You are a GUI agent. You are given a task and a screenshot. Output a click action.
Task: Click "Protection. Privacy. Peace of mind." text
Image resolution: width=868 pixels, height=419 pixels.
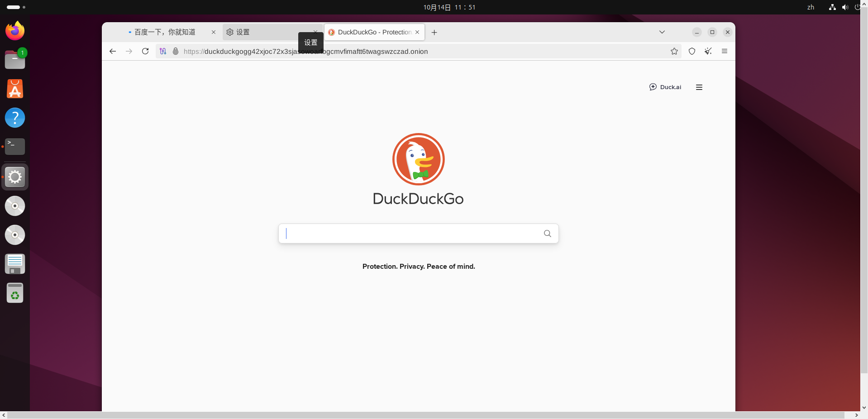point(419,267)
